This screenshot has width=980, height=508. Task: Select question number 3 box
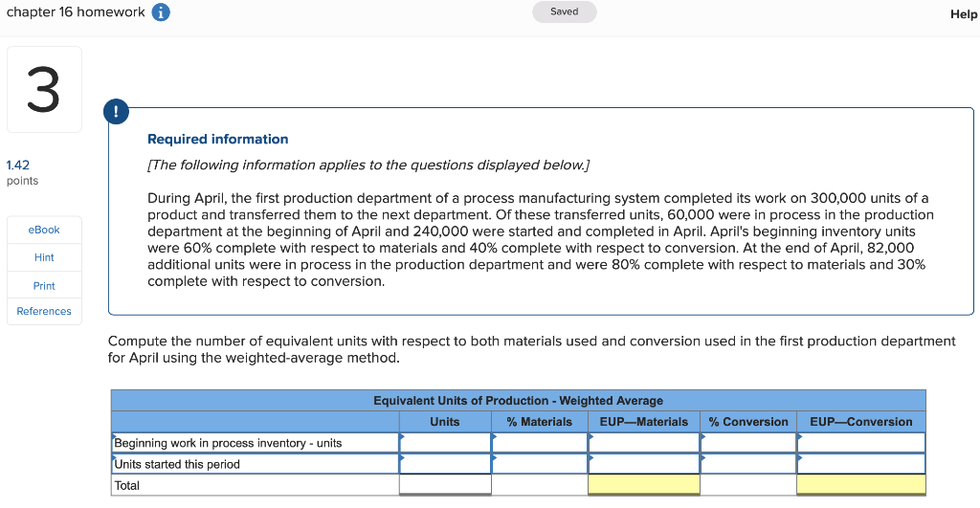[x=44, y=89]
